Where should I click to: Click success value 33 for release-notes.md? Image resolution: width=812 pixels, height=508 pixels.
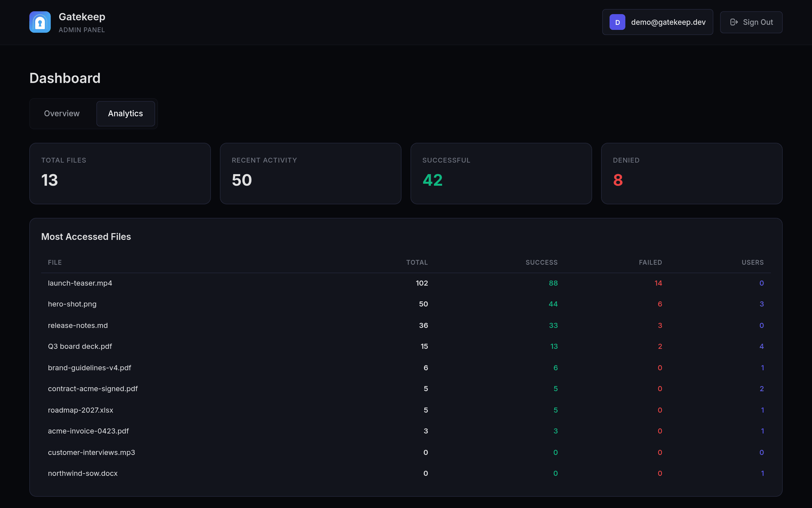tap(553, 326)
